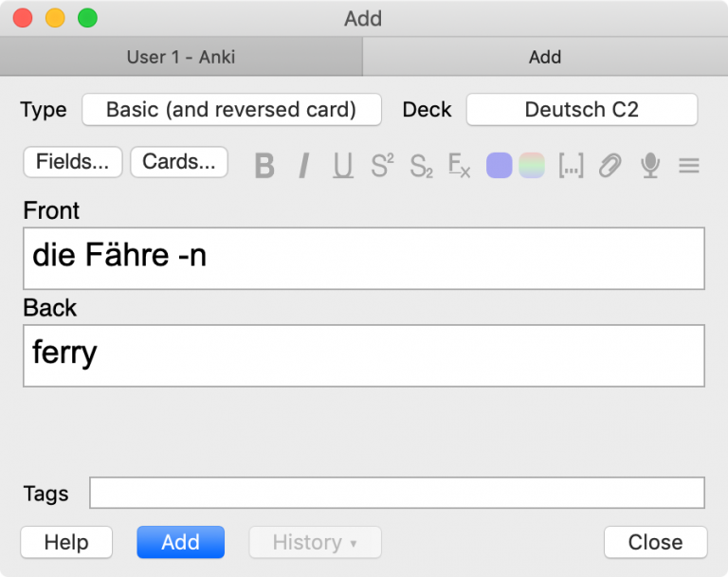
Task: Toggle italic formatting
Action: (303, 165)
